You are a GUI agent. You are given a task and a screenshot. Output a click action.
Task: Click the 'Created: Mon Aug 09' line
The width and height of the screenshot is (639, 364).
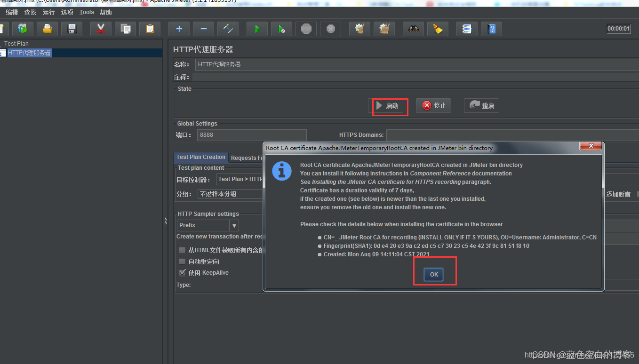point(376,254)
